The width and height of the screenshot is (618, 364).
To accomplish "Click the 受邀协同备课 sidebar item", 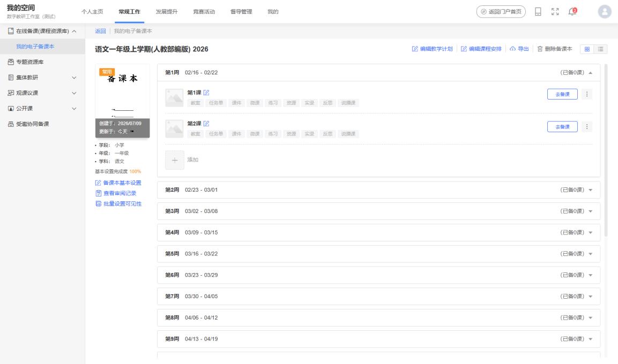I will (32, 124).
